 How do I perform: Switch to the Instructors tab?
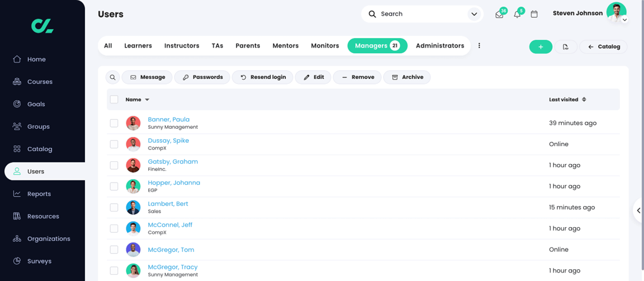pyautogui.click(x=182, y=46)
